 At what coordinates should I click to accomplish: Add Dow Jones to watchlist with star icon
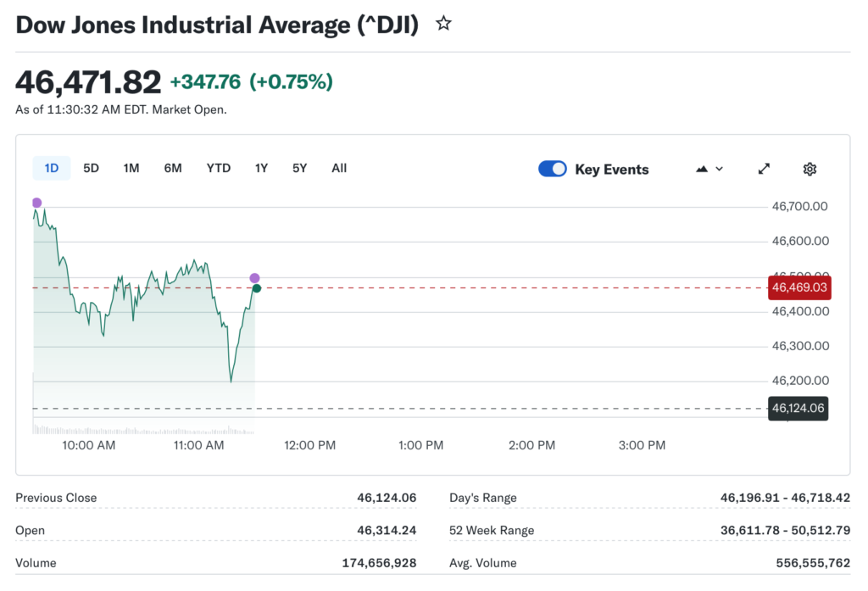(443, 23)
